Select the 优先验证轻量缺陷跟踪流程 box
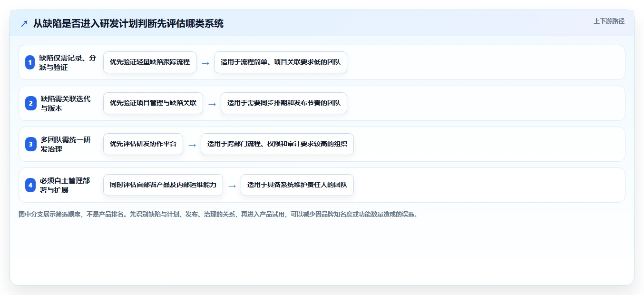The width and height of the screenshot is (644, 295). (x=150, y=62)
